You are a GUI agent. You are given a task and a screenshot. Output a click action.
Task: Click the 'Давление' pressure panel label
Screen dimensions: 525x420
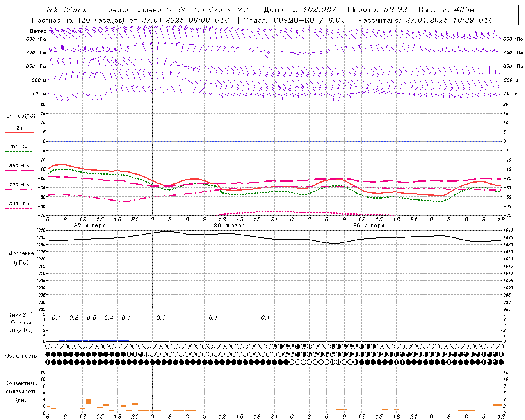coord(21,253)
